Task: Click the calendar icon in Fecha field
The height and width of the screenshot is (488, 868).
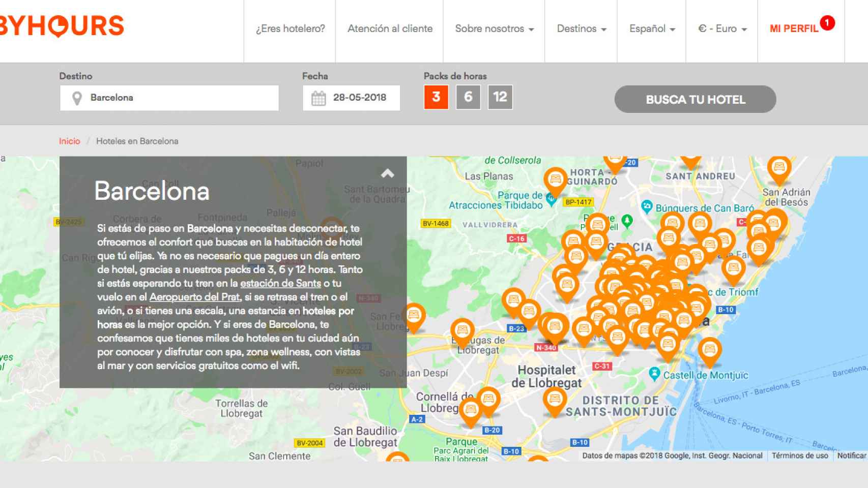Action: tap(319, 98)
